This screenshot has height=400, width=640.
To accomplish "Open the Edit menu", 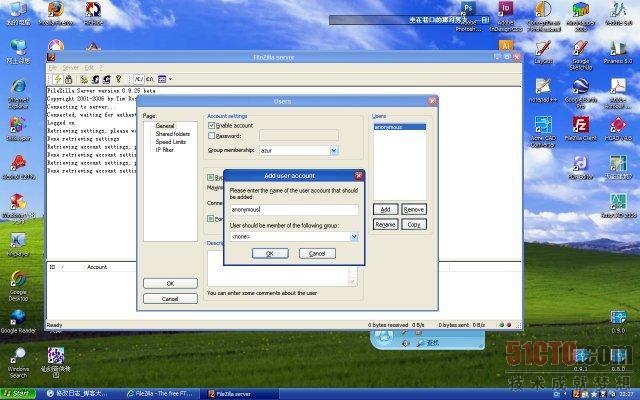I will tap(89, 67).
